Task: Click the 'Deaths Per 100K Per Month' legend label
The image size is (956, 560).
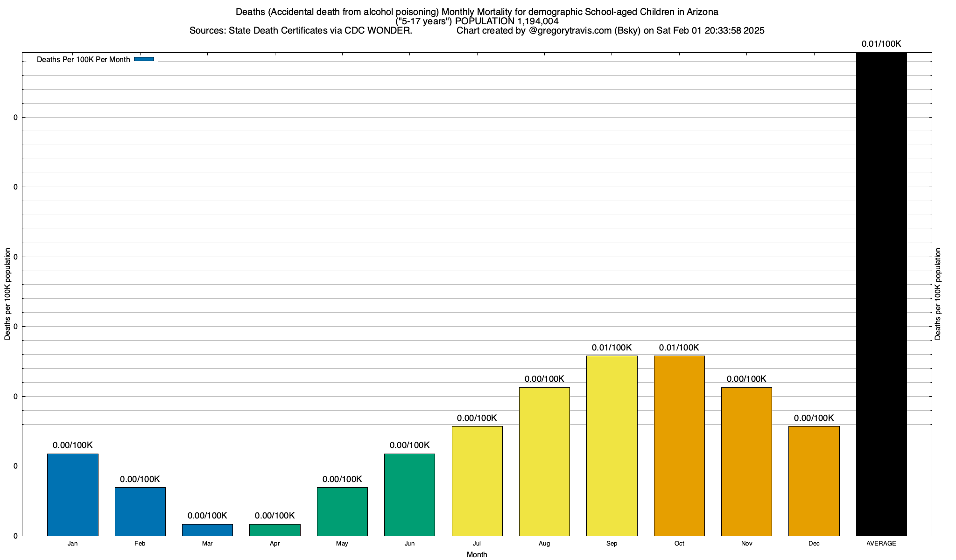Action: pyautogui.click(x=83, y=60)
